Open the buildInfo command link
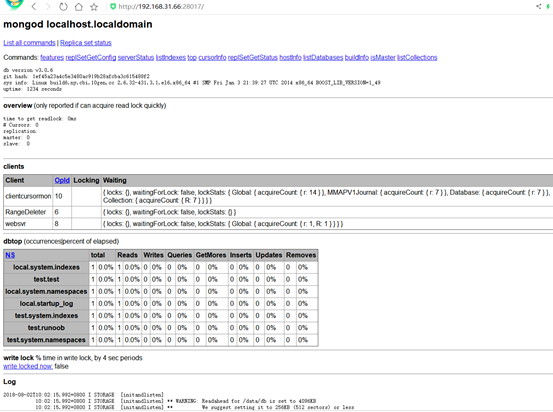The image size is (553, 412). (357, 57)
